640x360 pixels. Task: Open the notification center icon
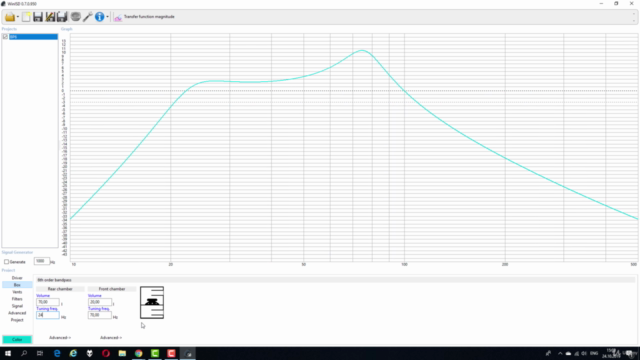tap(630, 353)
